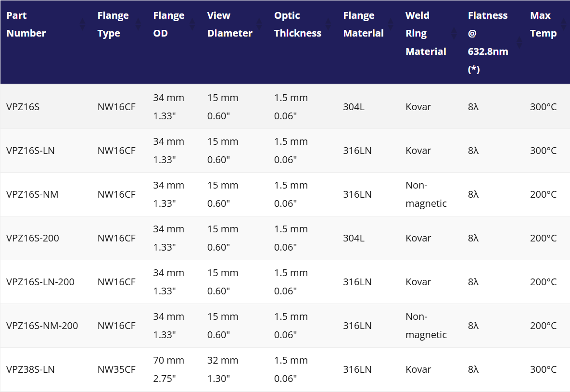Click the 'Optic Thickness' header label text
The width and height of the screenshot is (570, 392).
tap(297, 24)
